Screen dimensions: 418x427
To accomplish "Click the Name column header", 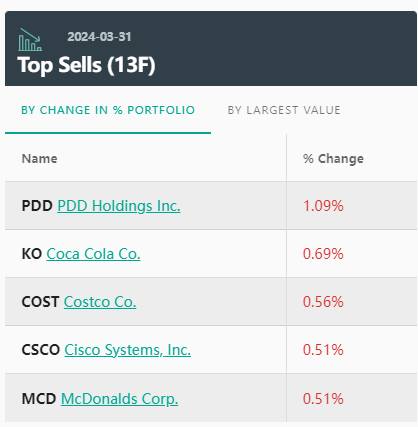I will tap(39, 159).
